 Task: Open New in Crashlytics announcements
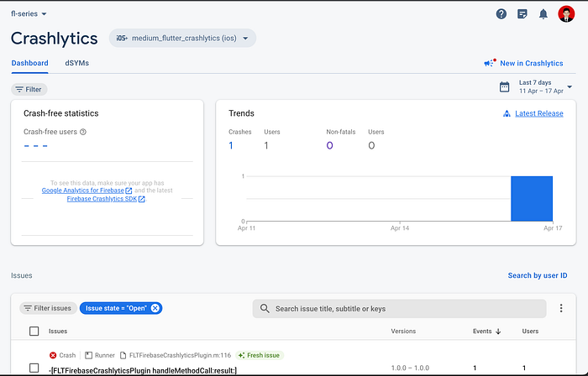(x=532, y=63)
